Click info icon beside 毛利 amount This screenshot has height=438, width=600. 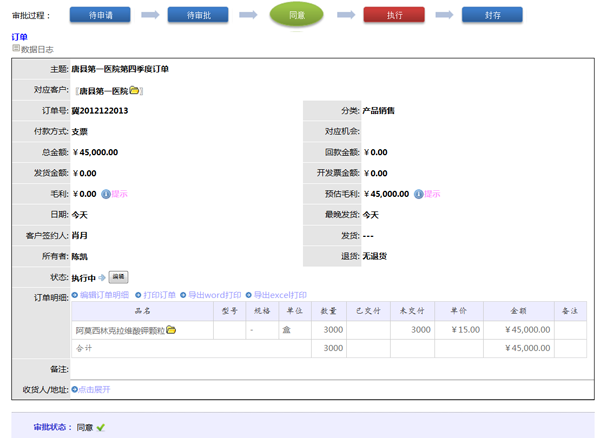tap(106, 194)
